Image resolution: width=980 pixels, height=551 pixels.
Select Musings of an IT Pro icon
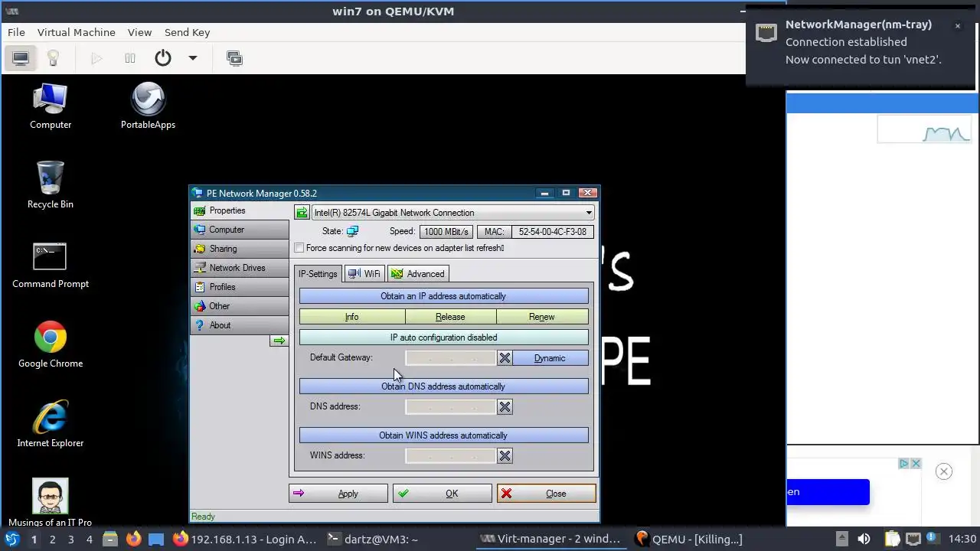[51, 503]
